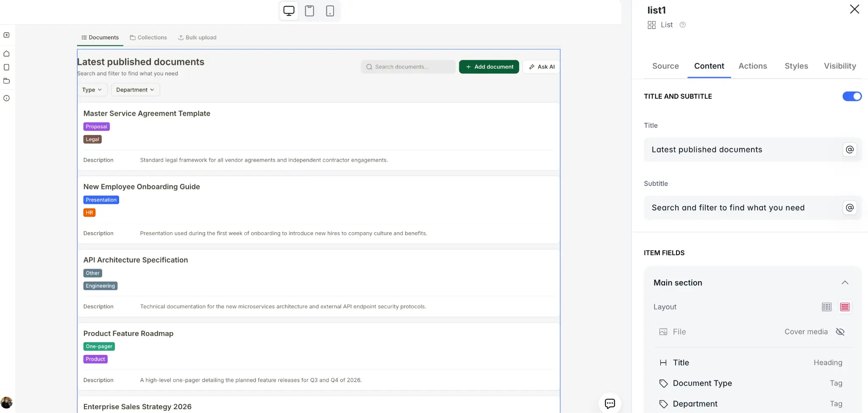The image size is (868, 413).
Task: Switch to tablet preview mode
Action: tap(309, 11)
